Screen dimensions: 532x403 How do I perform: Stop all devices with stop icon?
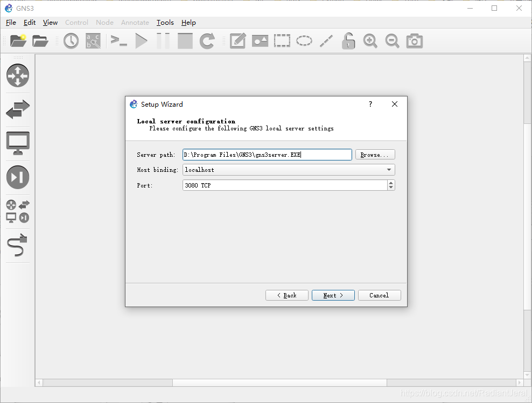pos(185,41)
